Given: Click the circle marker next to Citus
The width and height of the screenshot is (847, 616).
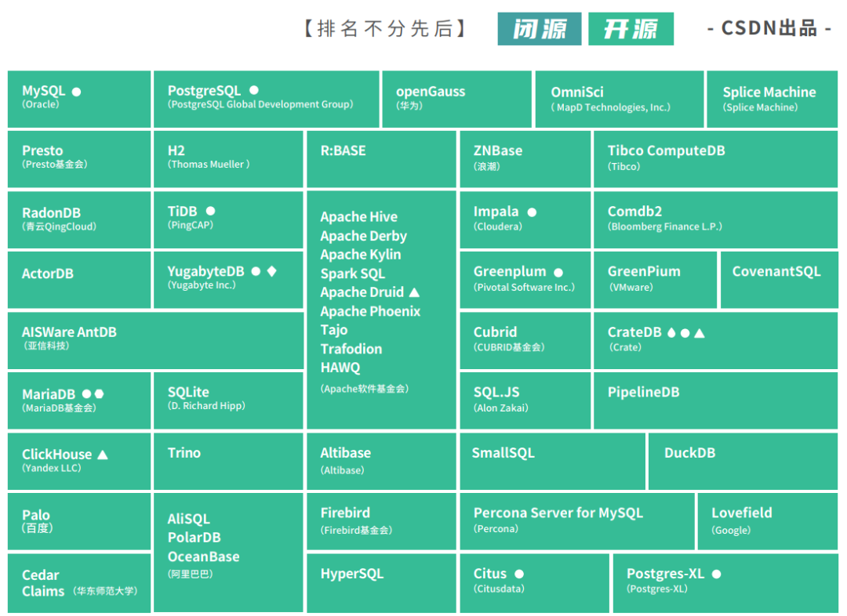Looking at the screenshot, I should tap(519, 574).
